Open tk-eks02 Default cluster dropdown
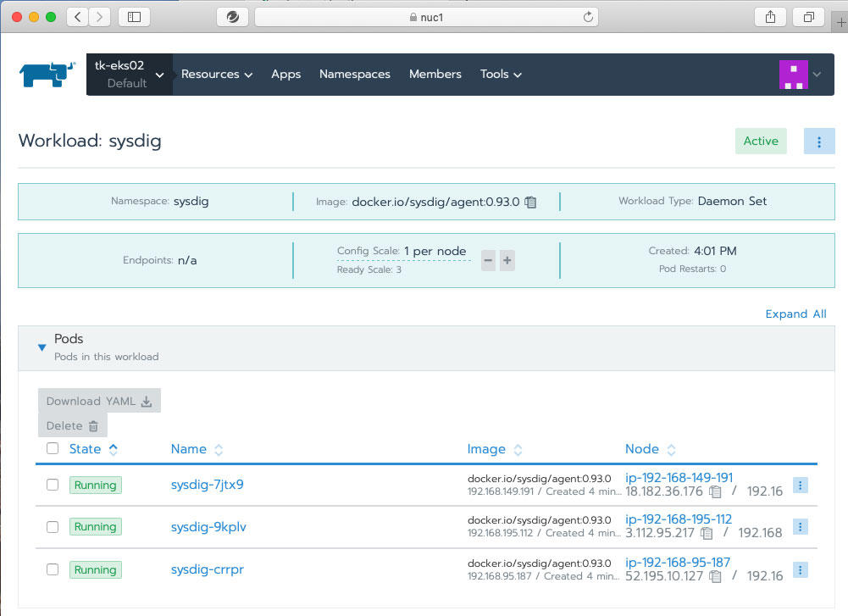Viewport: 848px width, 616px height. coord(130,75)
